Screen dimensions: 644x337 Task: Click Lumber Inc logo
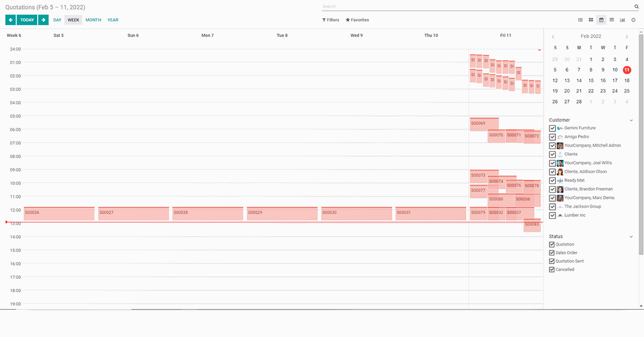pos(560,215)
